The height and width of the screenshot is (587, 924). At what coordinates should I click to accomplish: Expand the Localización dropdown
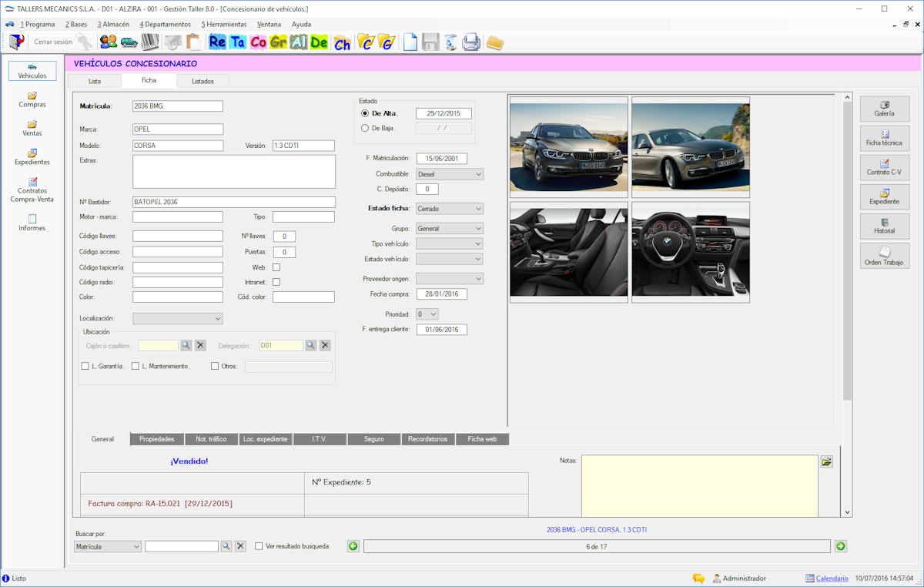pyautogui.click(x=217, y=318)
